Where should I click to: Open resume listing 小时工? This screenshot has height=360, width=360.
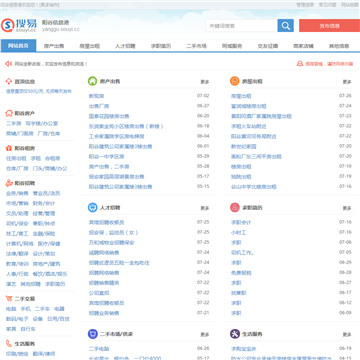point(238,232)
